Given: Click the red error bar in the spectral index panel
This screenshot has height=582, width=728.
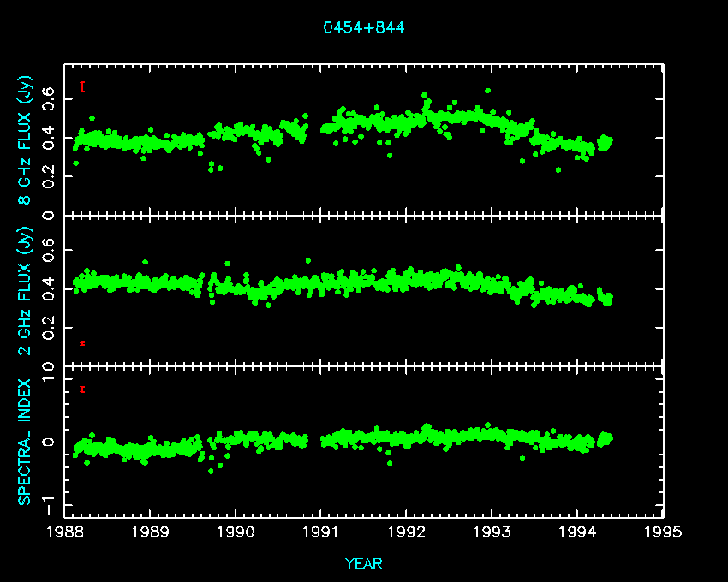Looking at the screenshot, I should (82, 389).
